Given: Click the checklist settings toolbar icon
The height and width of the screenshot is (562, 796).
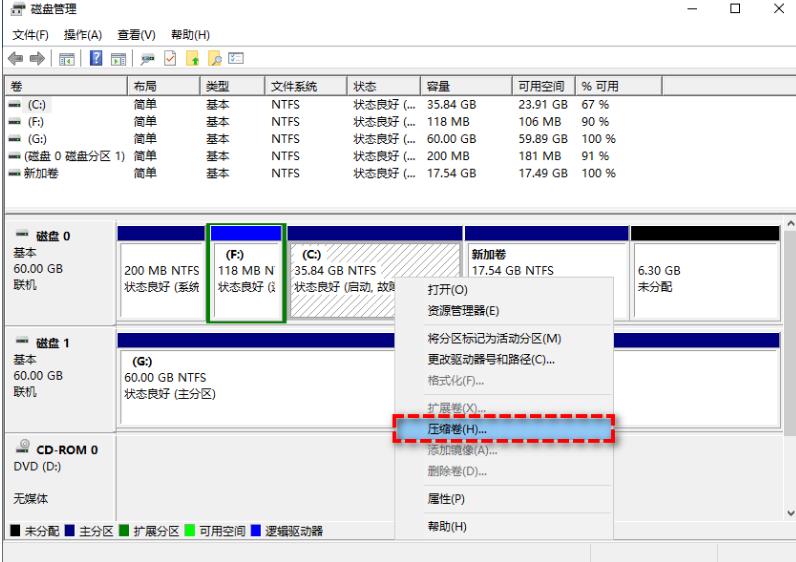Looking at the screenshot, I should (236, 58).
